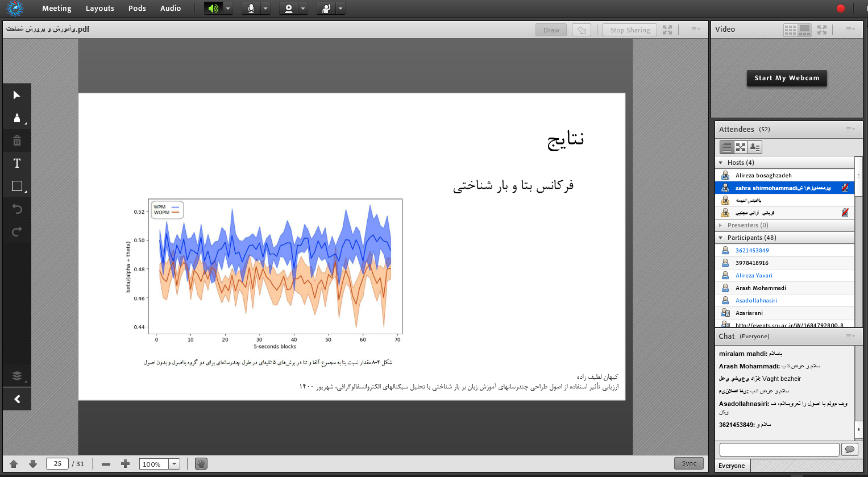Open speaker options dropdown arrow
The width and height of the screenshot is (868, 477).
(x=228, y=9)
